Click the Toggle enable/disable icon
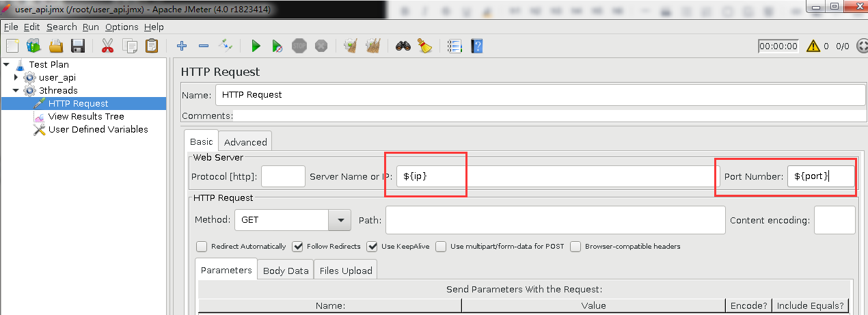Image resolution: width=868 pixels, height=315 pixels. tap(226, 46)
